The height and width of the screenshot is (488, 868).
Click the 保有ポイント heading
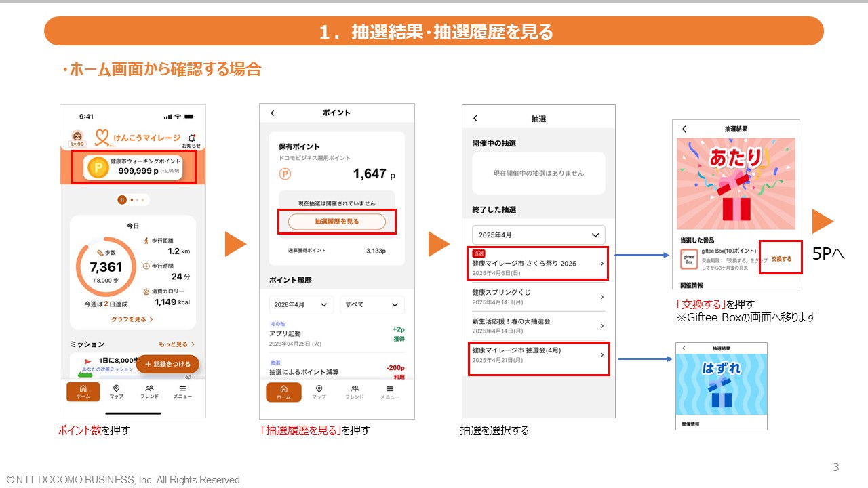click(x=299, y=146)
